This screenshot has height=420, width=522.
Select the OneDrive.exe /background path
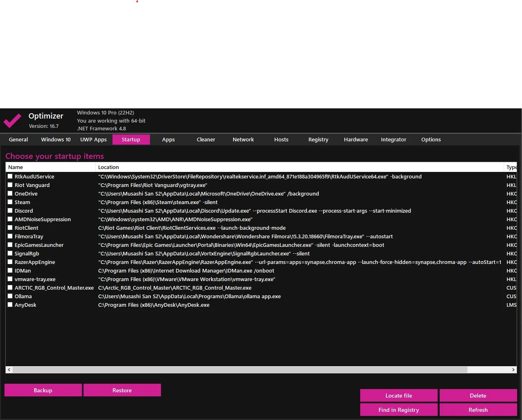209,194
